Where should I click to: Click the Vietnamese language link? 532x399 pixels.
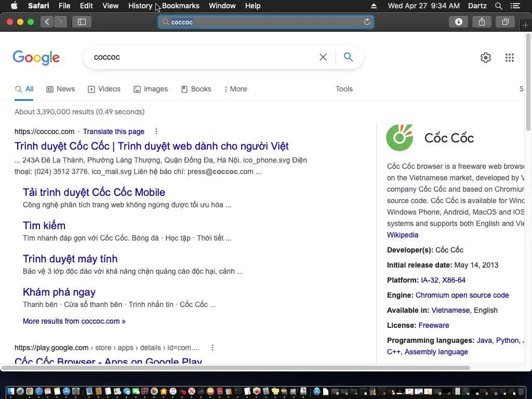click(x=450, y=311)
